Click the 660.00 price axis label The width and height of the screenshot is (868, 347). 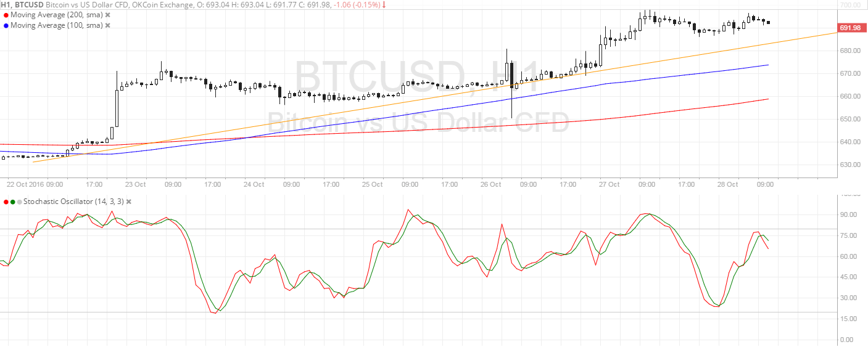[x=850, y=96]
